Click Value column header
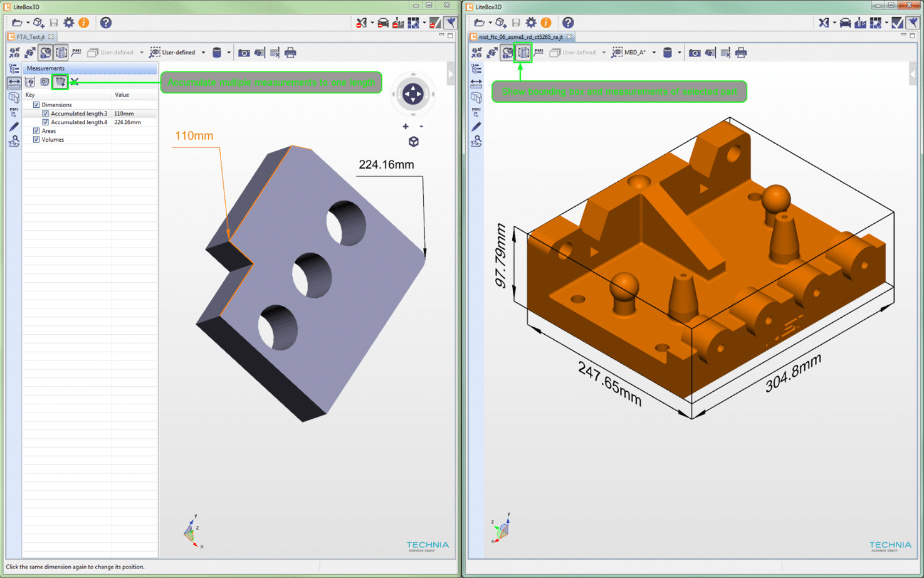 point(135,95)
